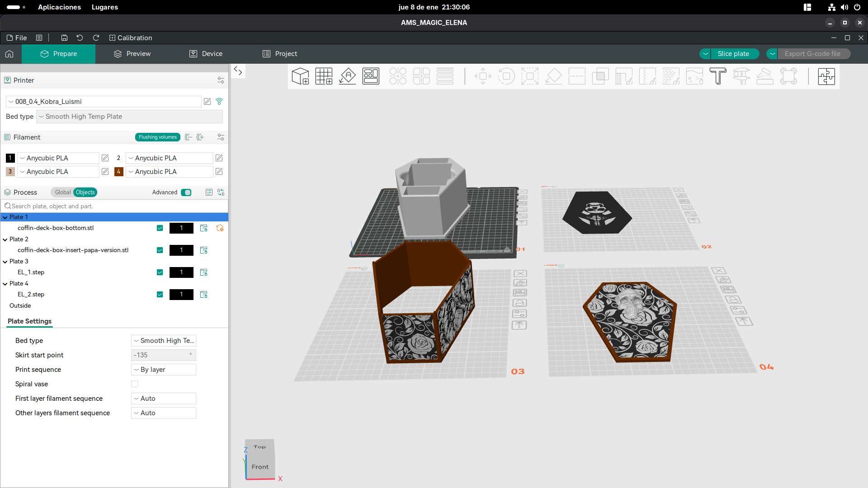868x488 pixels.
Task: Open First layer filament sequence dropdown
Action: pos(164,399)
